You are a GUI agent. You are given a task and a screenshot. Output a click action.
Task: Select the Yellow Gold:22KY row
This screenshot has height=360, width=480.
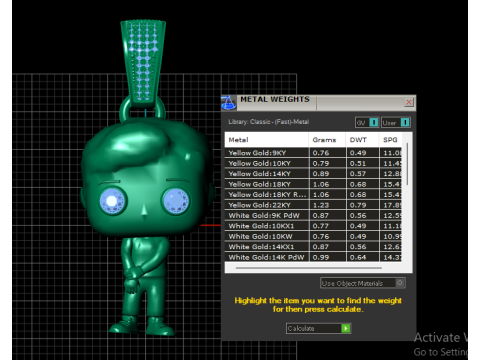[x=313, y=205]
